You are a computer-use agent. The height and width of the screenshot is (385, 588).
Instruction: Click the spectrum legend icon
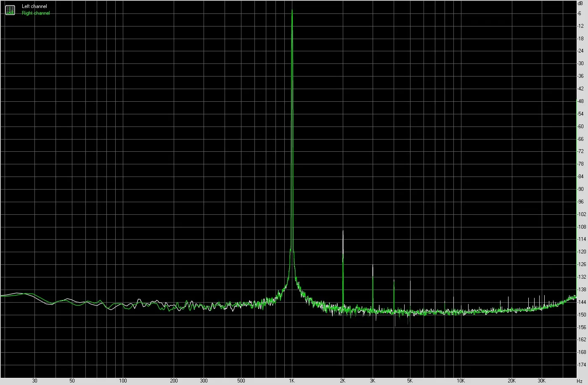pyautogui.click(x=10, y=10)
